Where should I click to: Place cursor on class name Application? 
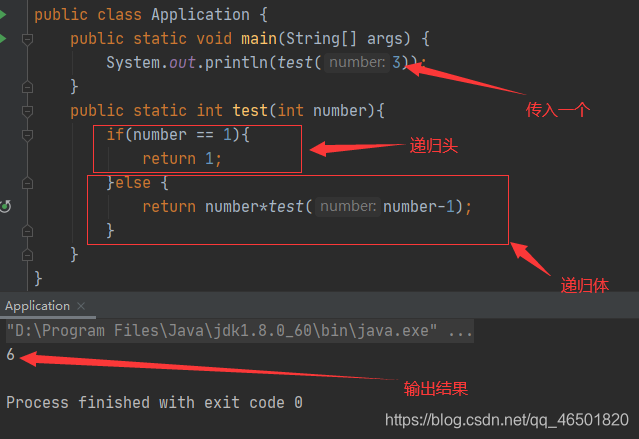[x=201, y=15]
